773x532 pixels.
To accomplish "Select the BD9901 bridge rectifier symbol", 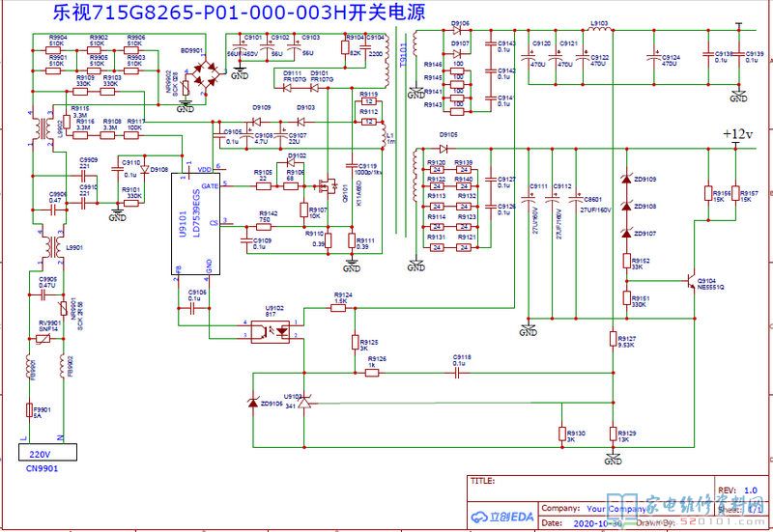I will coord(206,74).
